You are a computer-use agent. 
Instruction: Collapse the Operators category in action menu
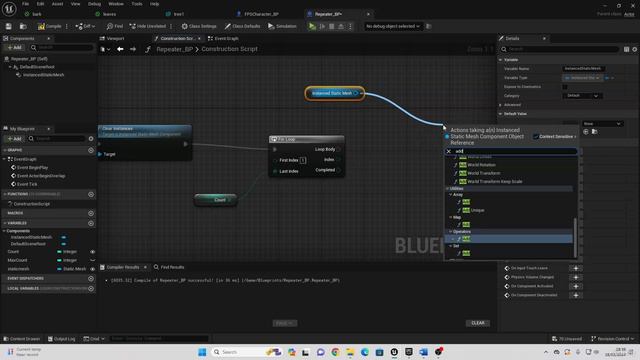451,232
